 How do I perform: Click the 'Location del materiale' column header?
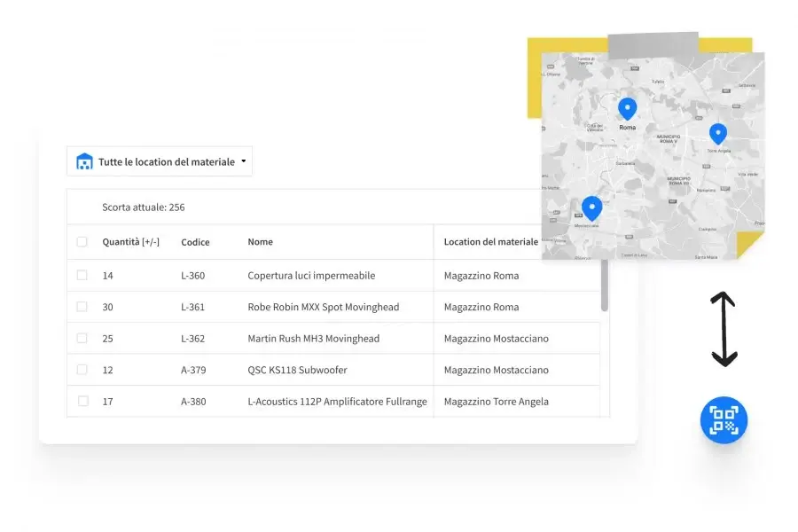click(x=490, y=242)
